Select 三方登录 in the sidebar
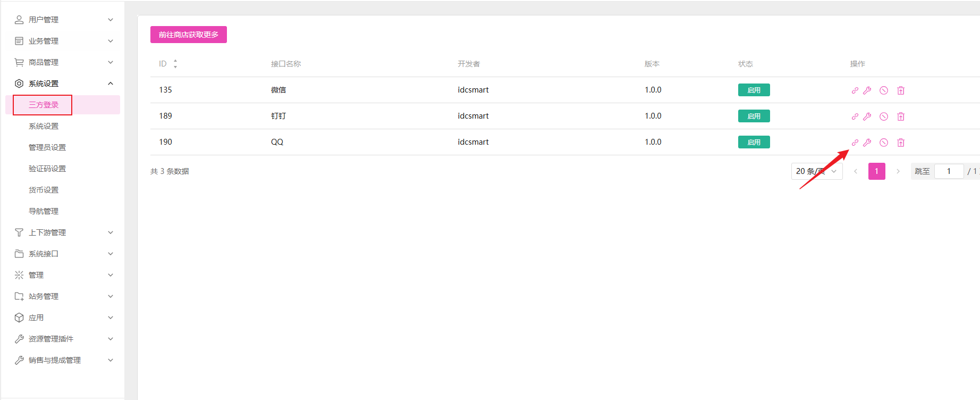 tap(44, 105)
